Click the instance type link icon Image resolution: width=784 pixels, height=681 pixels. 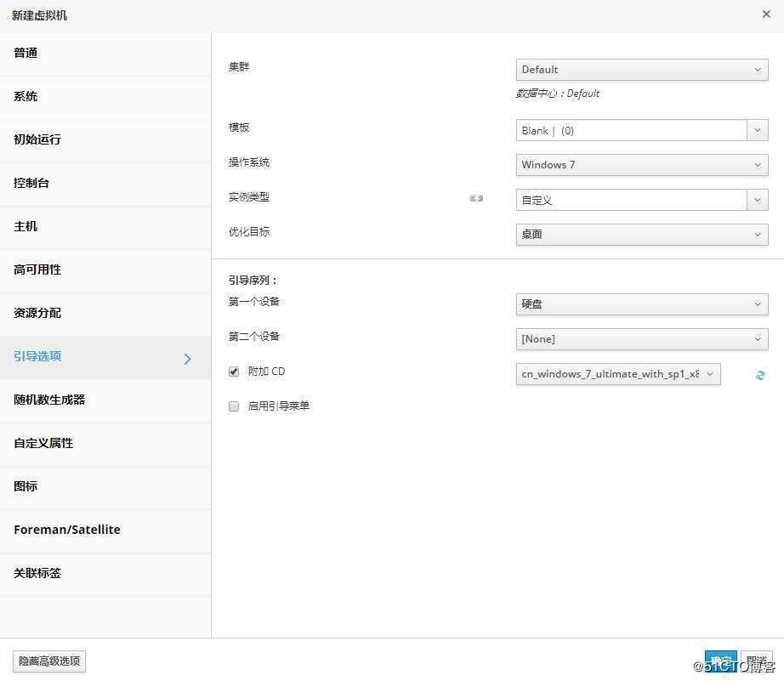[476, 198]
